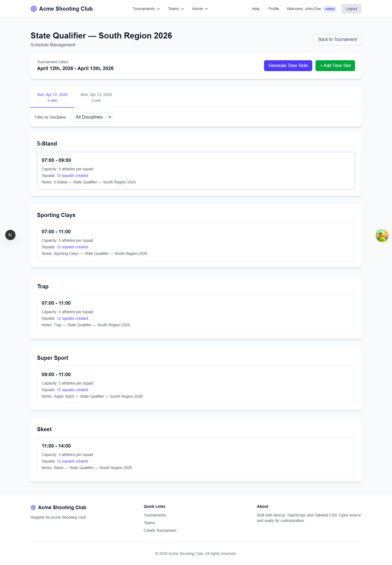
Task: Open the Help link in the header
Action: pyautogui.click(x=256, y=9)
